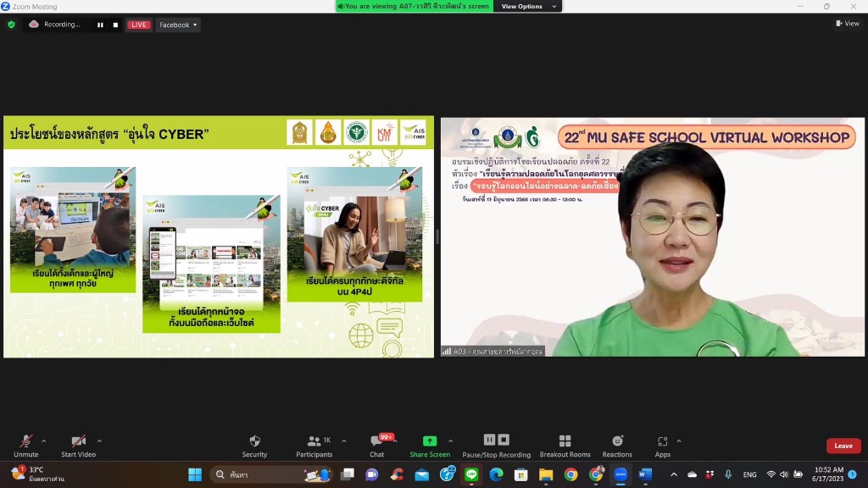Unmute the microphone in Zoom
868x488 pixels.
25,446
